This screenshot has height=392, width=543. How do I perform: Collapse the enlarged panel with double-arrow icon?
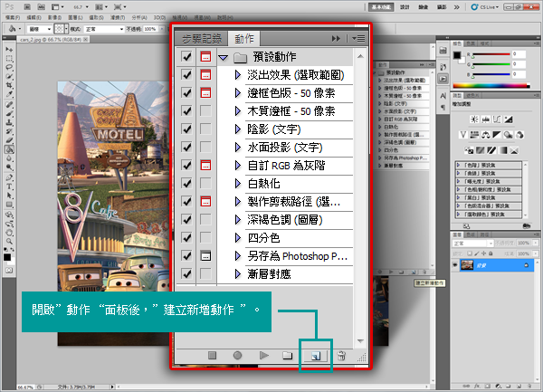[x=336, y=38]
